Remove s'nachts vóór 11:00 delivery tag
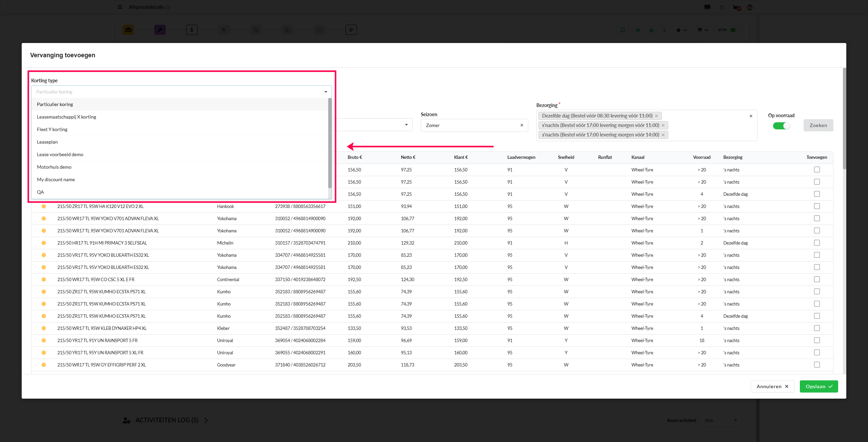The height and width of the screenshot is (442, 868). [663, 125]
